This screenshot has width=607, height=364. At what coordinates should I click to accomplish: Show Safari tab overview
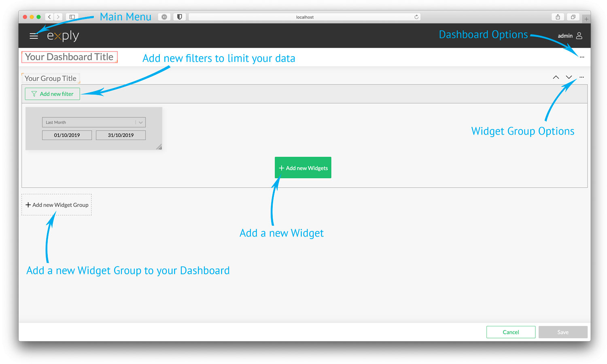pos(573,17)
